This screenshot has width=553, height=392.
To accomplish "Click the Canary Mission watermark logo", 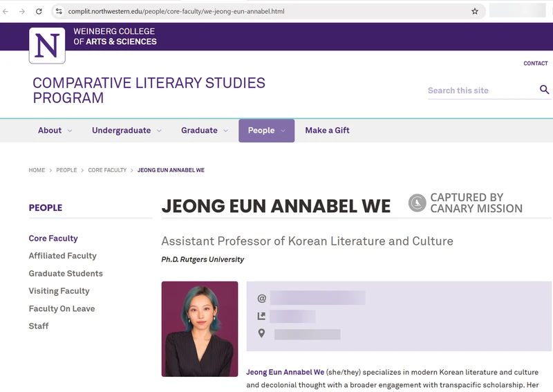I will pyautogui.click(x=417, y=203).
